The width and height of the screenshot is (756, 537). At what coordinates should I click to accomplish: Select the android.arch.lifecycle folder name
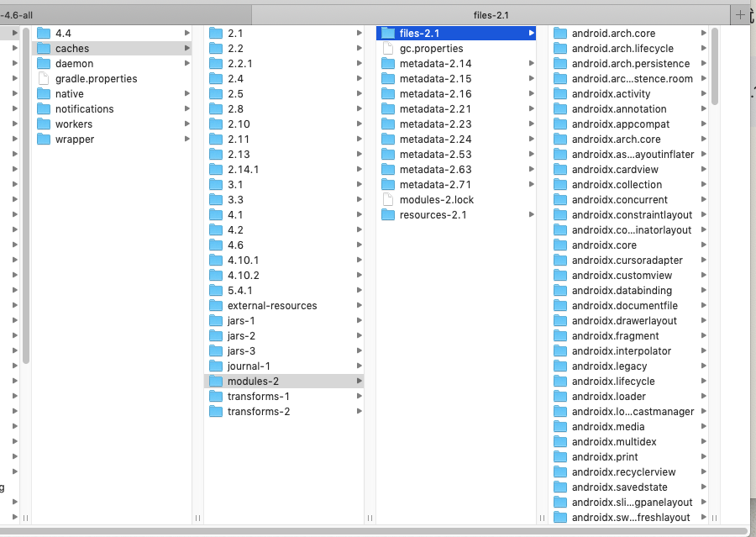622,48
